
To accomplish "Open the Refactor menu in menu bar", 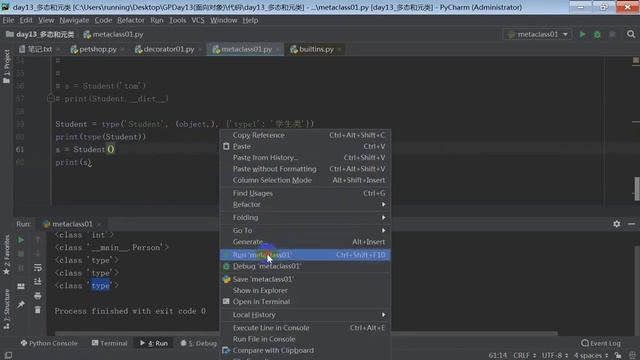I will coord(131,20).
